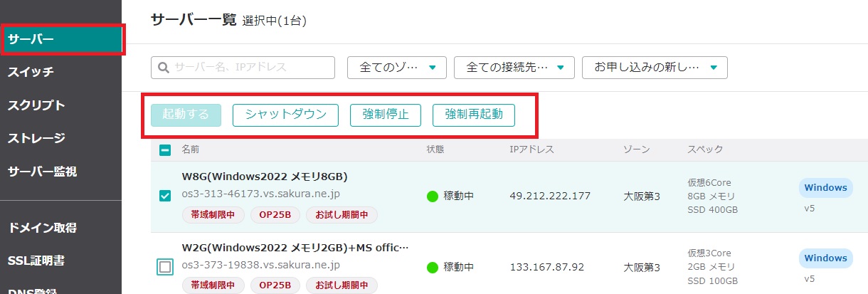Click OP25B tag on second server

(275, 285)
